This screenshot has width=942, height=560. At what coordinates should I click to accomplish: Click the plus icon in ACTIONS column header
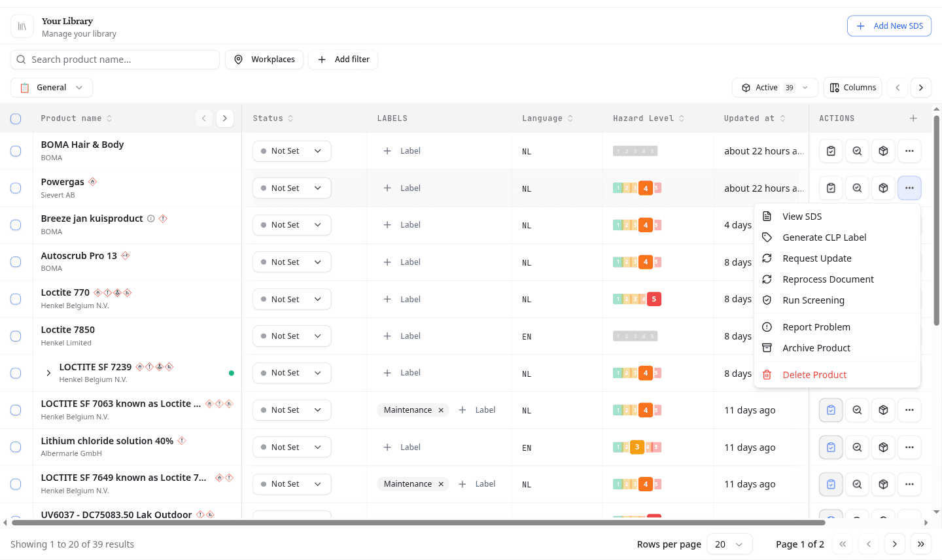point(913,118)
